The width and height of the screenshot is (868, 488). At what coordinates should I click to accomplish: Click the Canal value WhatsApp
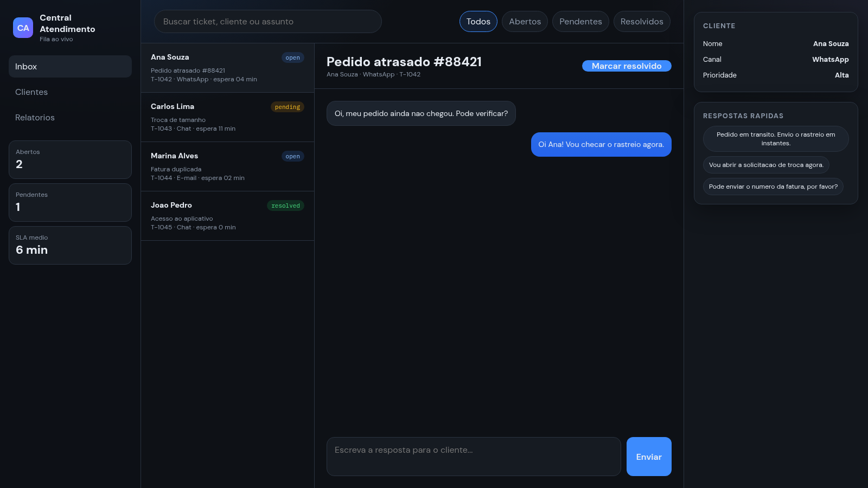tap(830, 59)
